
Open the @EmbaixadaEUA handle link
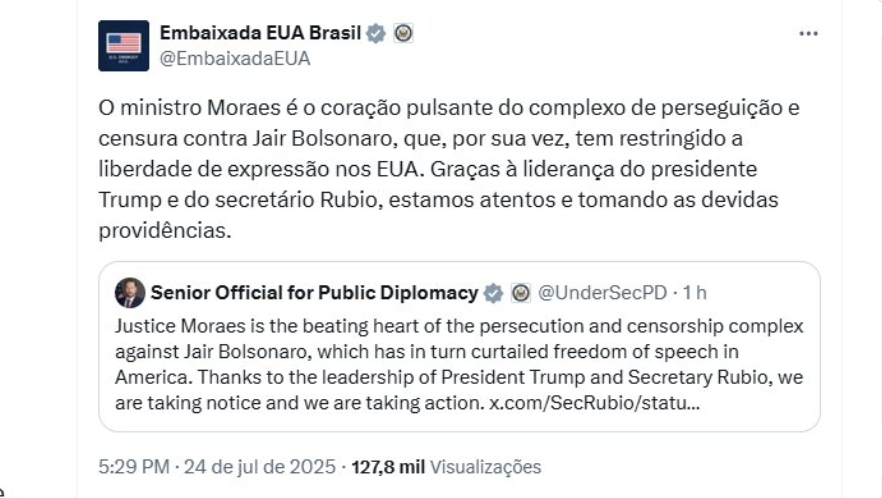(x=235, y=59)
